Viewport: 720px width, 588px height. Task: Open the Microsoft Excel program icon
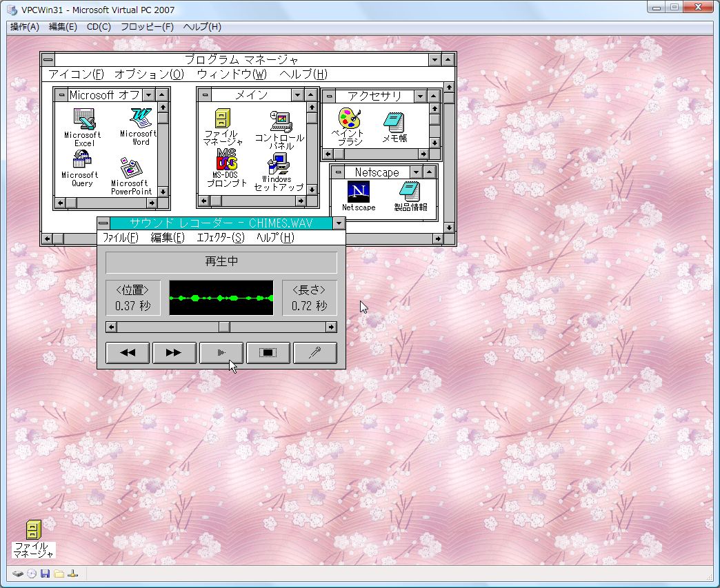point(83,120)
